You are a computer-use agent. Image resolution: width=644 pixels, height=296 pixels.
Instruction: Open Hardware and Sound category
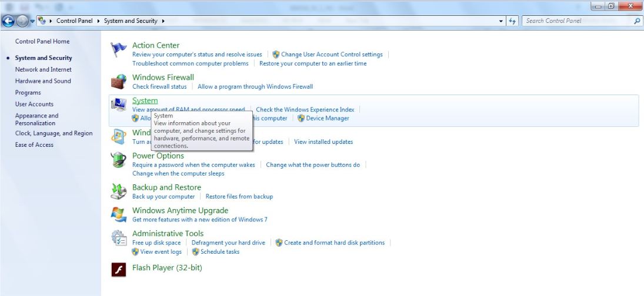pos(43,81)
